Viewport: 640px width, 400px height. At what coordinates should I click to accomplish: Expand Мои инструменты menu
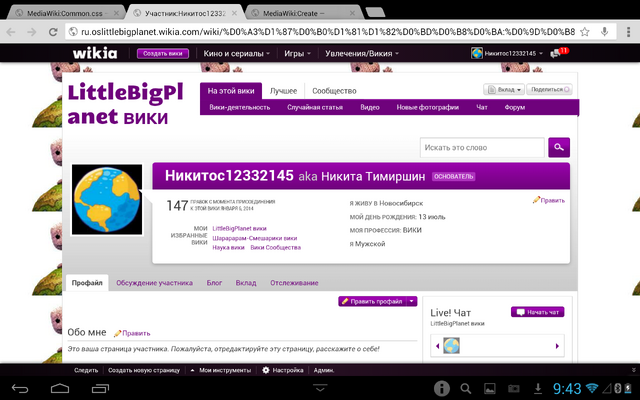pyautogui.click(x=221, y=370)
